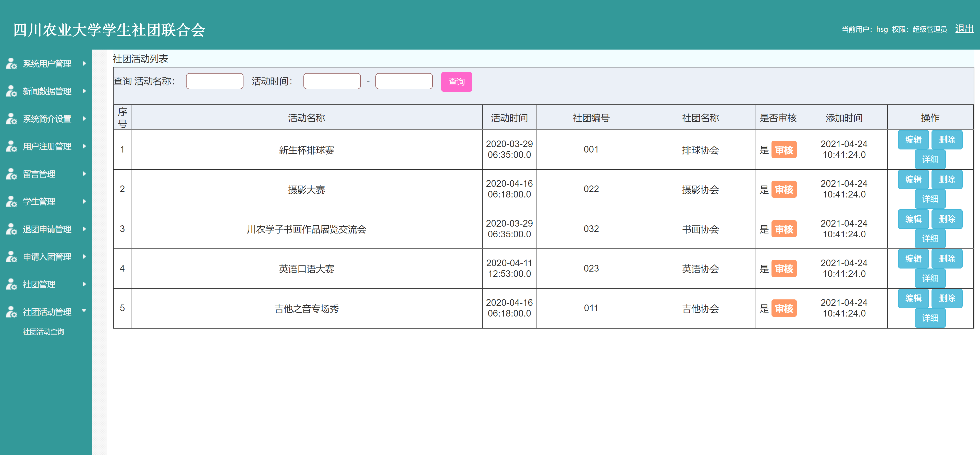
Task: Click the icon next to 社团管理
Action: [11, 284]
